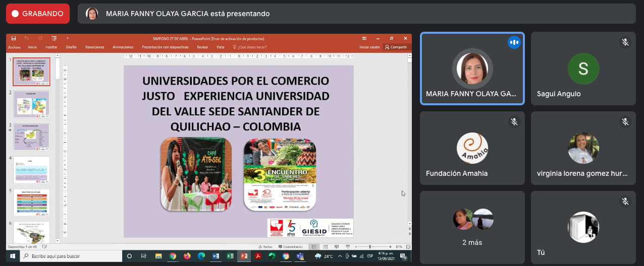The width and height of the screenshot is (644, 266).
Task: Open the Windows notification center icon
Action: click(403, 257)
